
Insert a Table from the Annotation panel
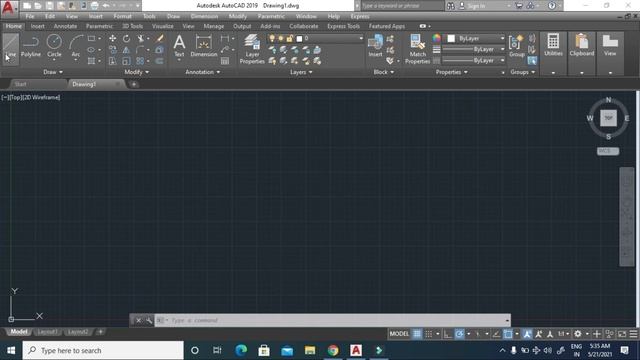click(225, 61)
